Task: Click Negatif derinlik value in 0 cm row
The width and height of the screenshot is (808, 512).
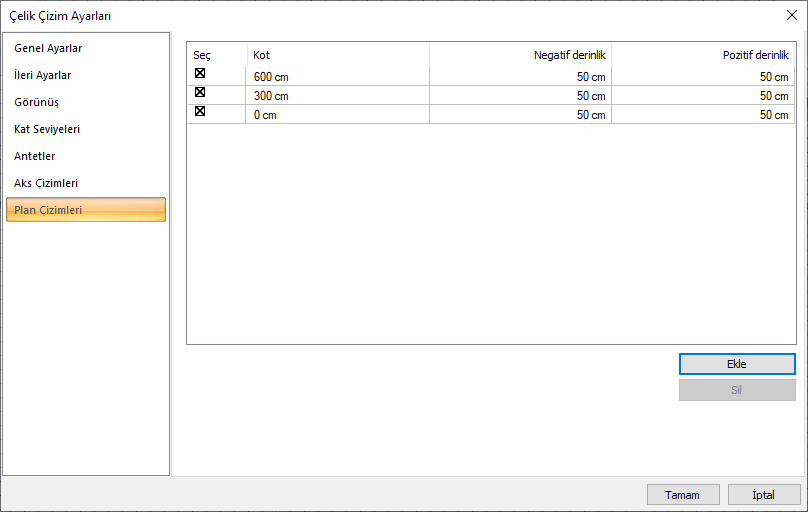Action: 520,115
